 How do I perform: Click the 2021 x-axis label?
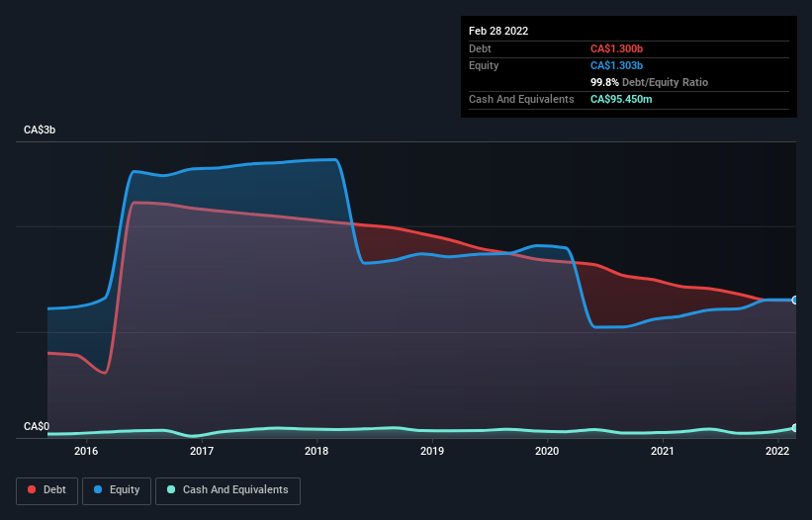tap(663, 451)
